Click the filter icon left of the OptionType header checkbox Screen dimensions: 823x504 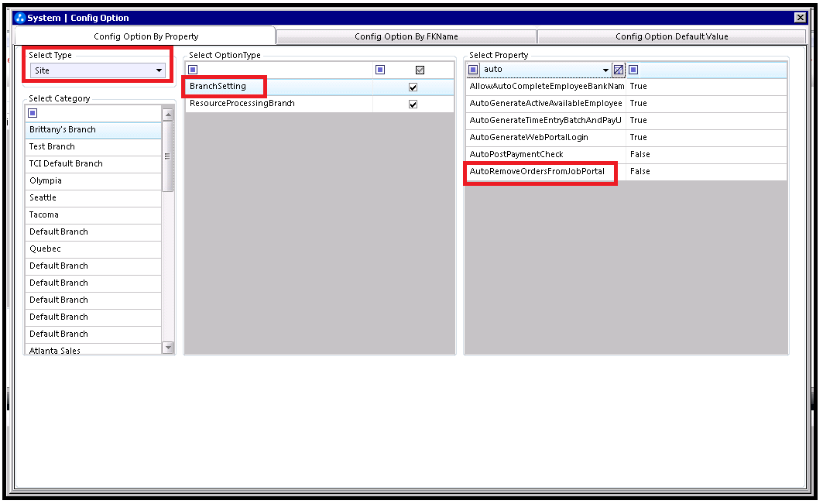point(381,70)
